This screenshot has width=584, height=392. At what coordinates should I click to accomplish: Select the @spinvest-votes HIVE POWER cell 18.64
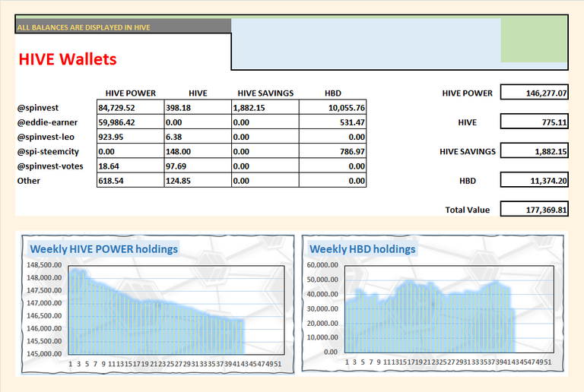coord(130,166)
